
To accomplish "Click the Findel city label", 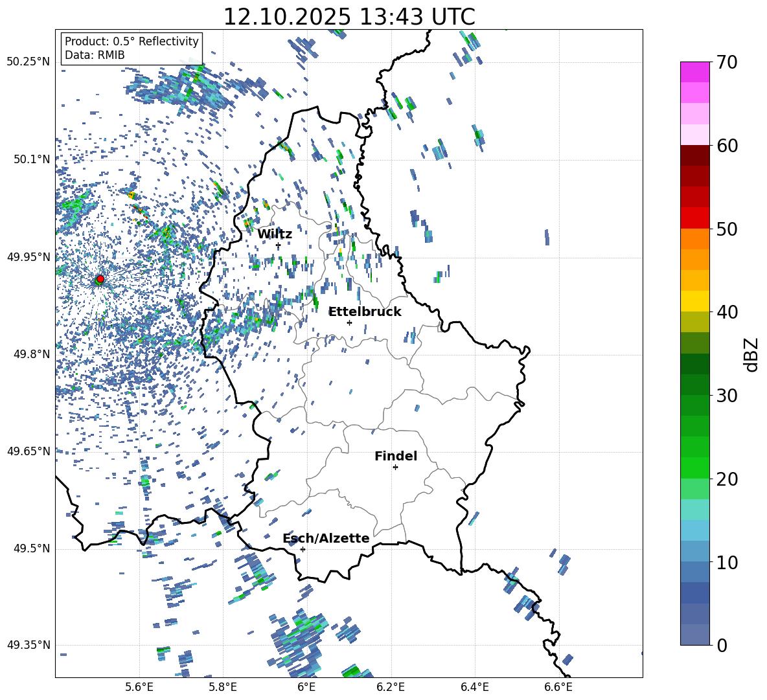I will pyautogui.click(x=396, y=456).
